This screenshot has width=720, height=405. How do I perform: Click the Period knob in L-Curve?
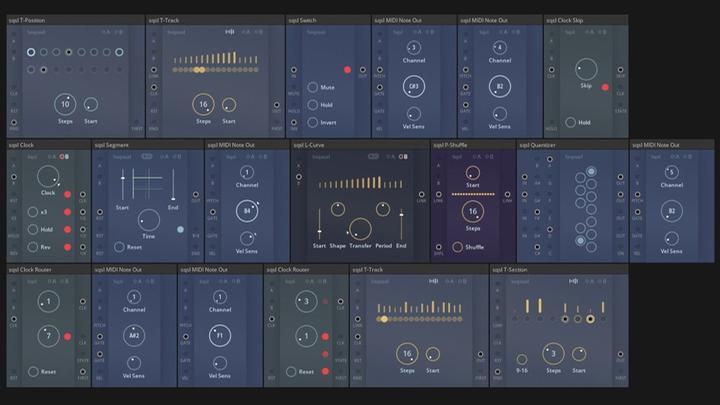(x=382, y=209)
